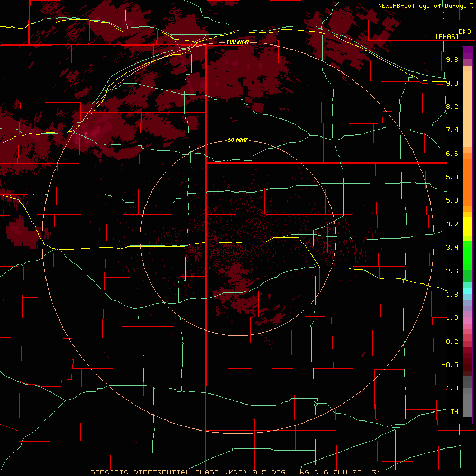Click the 8.2 scale value
The height and width of the screenshot is (476, 476).
tap(452, 106)
